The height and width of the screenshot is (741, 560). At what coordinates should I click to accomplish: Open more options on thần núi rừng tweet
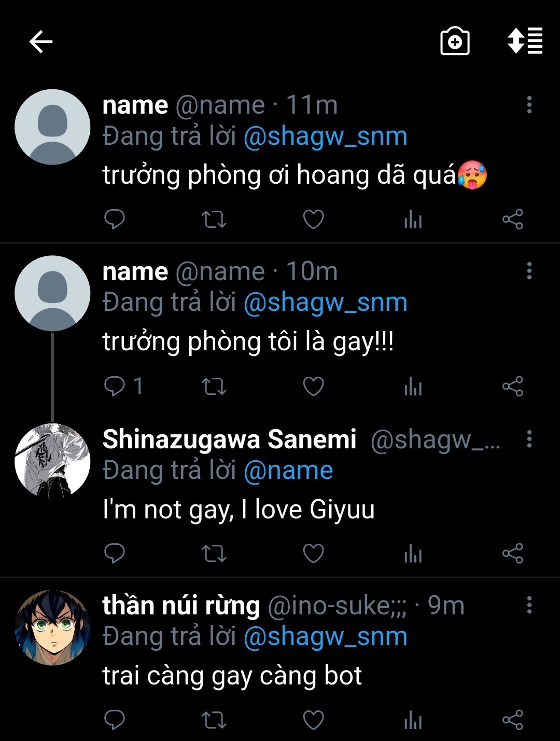click(529, 605)
